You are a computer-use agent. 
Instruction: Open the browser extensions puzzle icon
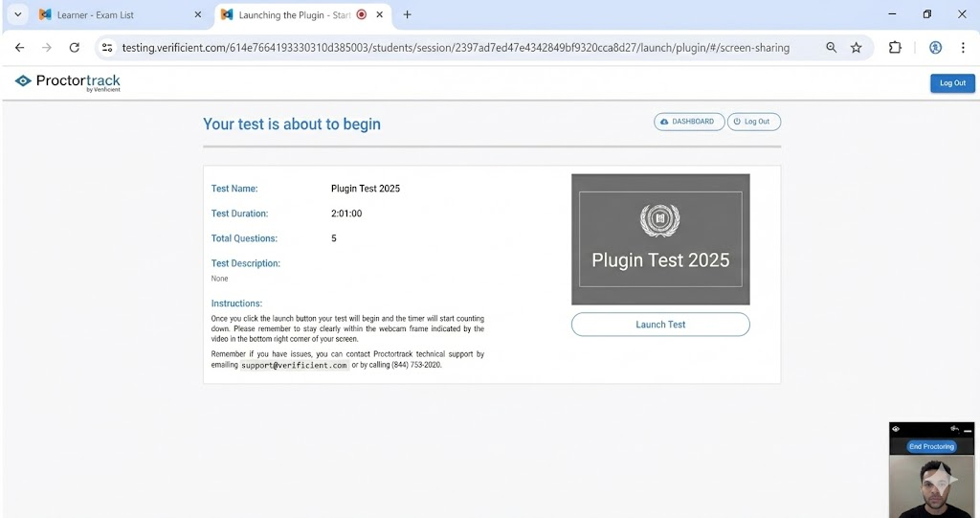pos(895,48)
